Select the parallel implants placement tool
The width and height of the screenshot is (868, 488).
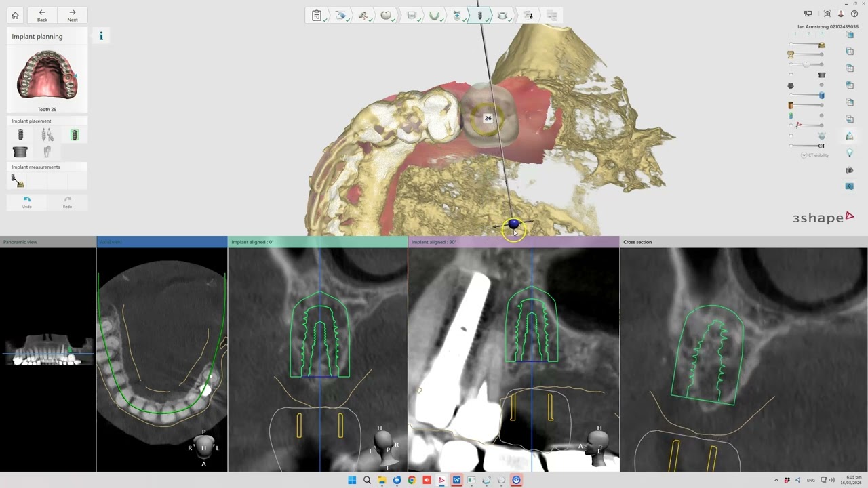47,135
